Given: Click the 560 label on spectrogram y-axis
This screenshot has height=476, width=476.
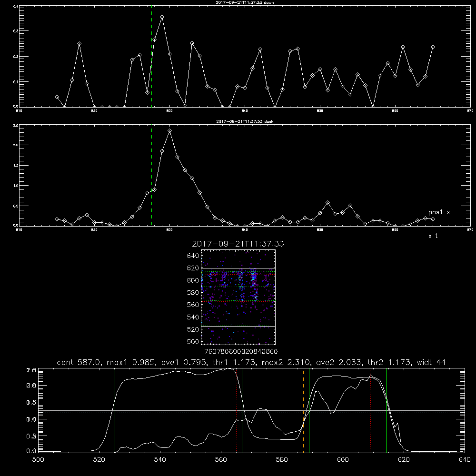Looking at the screenshot, I should click(193, 305).
